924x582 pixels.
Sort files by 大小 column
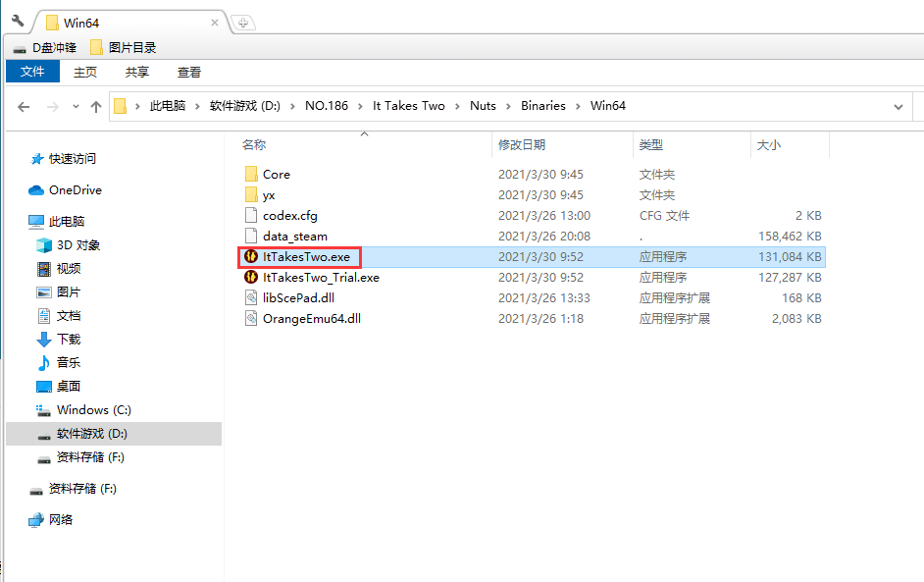coord(768,145)
